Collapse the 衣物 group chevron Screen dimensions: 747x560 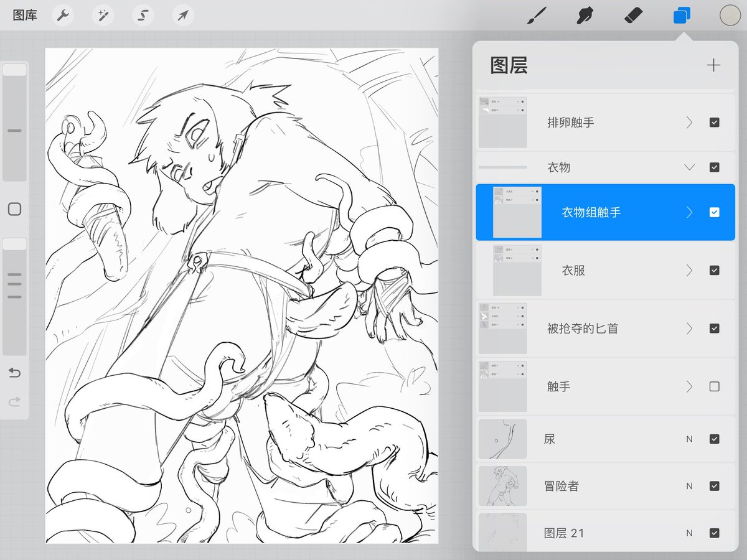[689, 167]
